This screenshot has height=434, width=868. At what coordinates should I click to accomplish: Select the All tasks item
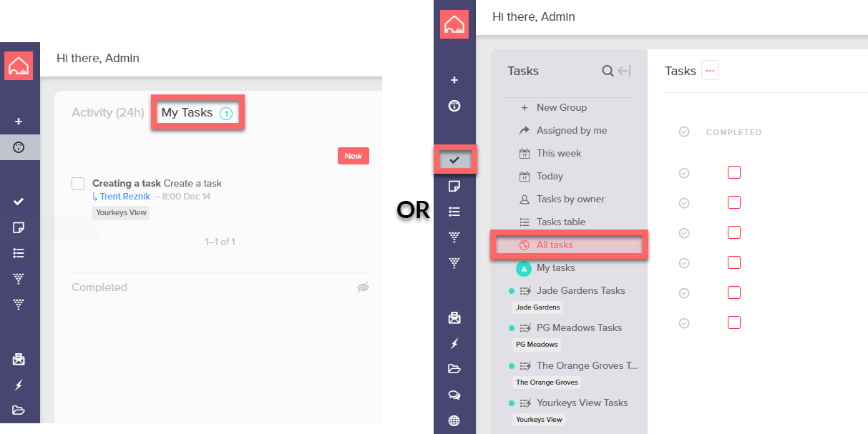click(570, 245)
